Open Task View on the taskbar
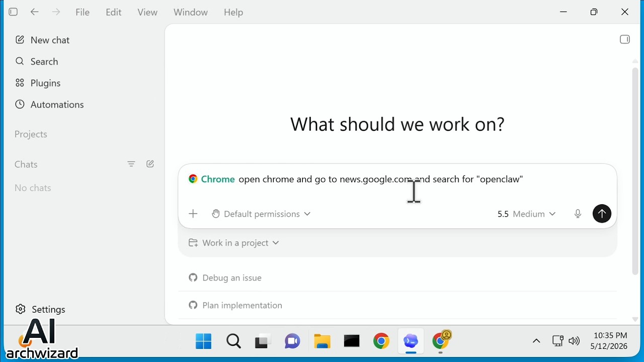The width and height of the screenshot is (644, 362). [263, 341]
